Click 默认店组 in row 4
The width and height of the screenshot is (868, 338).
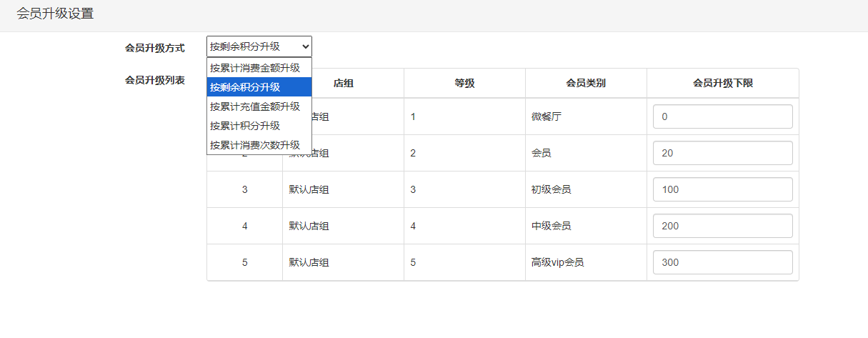(309, 226)
